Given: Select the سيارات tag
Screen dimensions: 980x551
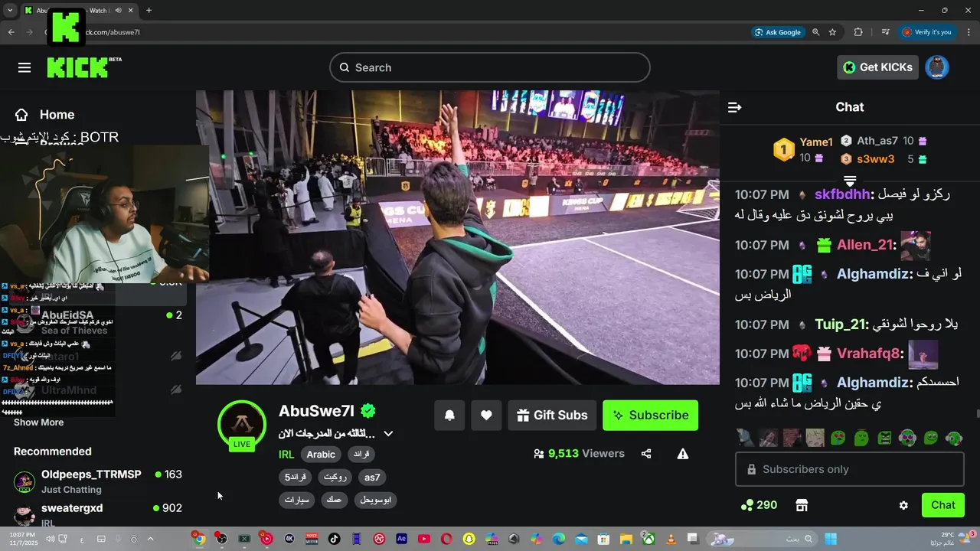Looking at the screenshot, I should coord(296,500).
